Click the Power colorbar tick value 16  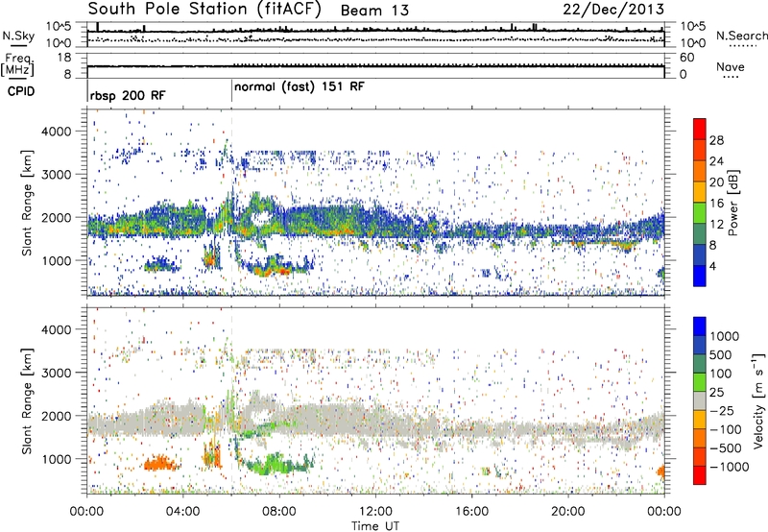(716, 204)
